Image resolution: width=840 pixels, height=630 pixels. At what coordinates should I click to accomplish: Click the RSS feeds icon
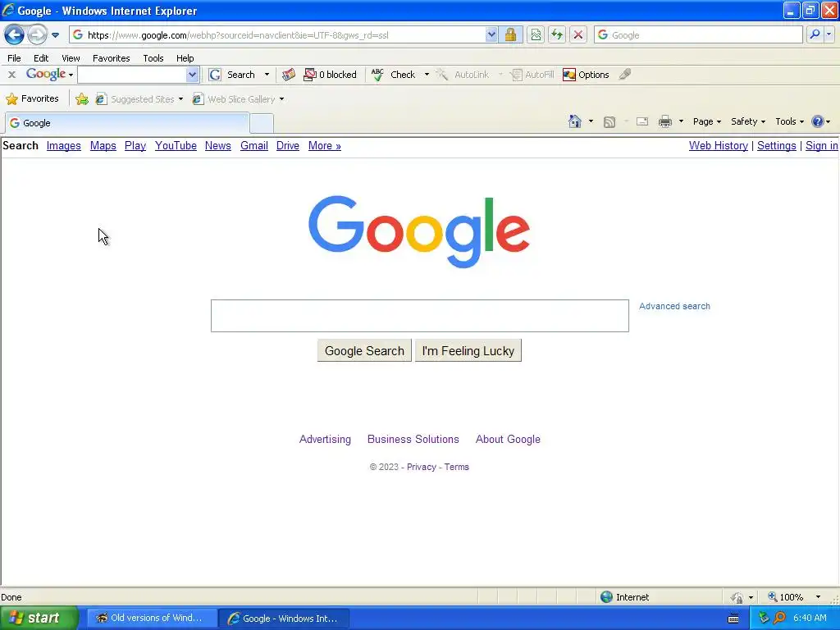(609, 121)
